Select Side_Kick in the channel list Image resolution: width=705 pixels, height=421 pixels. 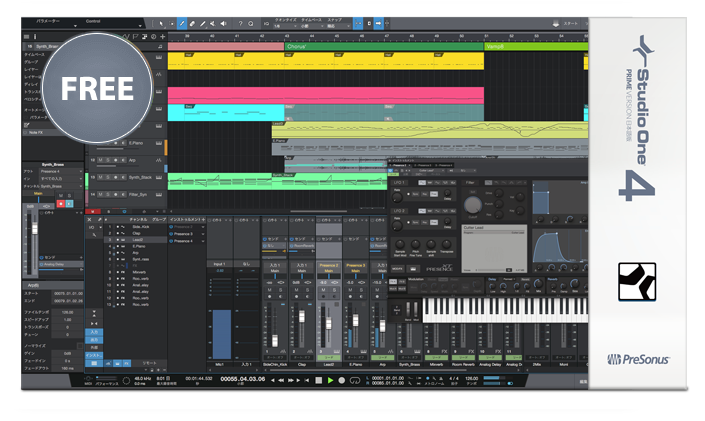pyautogui.click(x=137, y=227)
